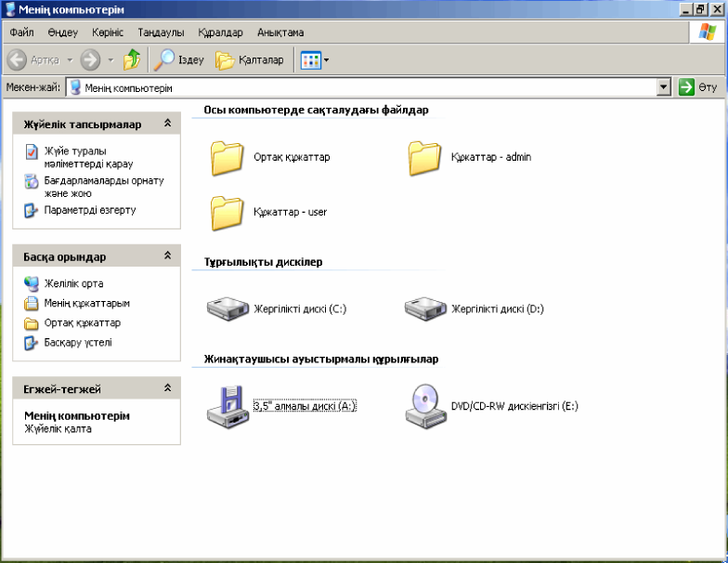
Task: Select local disk C: drive icon
Action: [227, 308]
